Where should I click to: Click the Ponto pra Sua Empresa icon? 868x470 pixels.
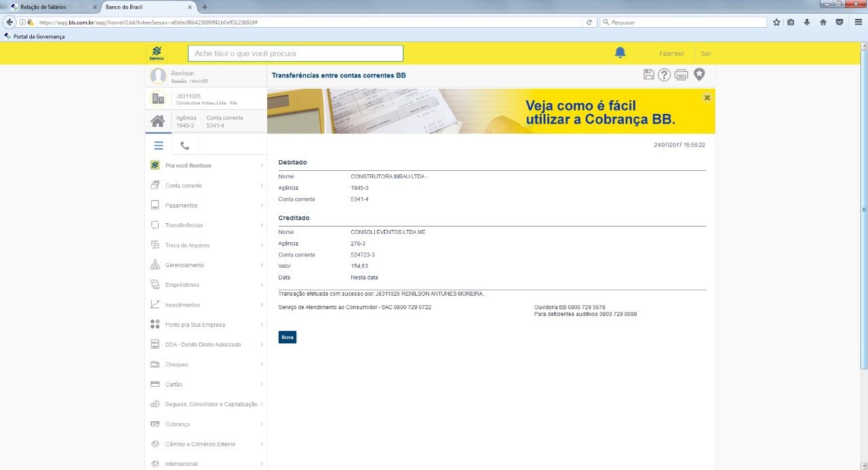tap(155, 324)
